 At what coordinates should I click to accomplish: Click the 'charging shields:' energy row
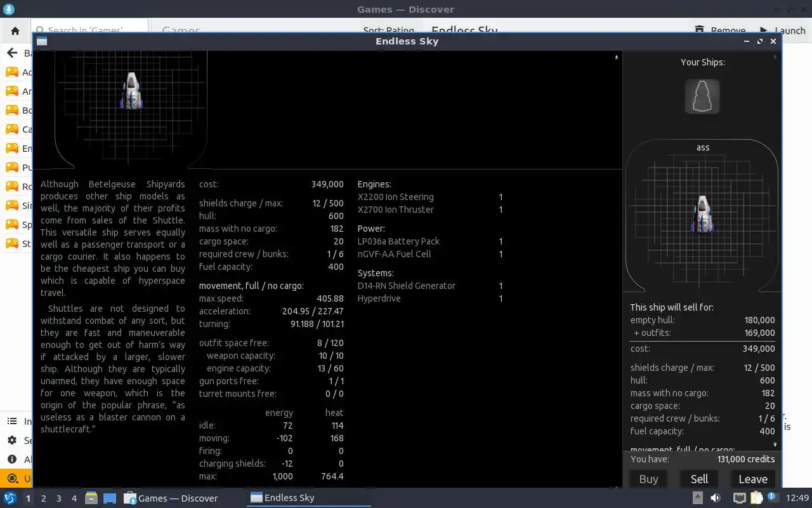pos(271,464)
